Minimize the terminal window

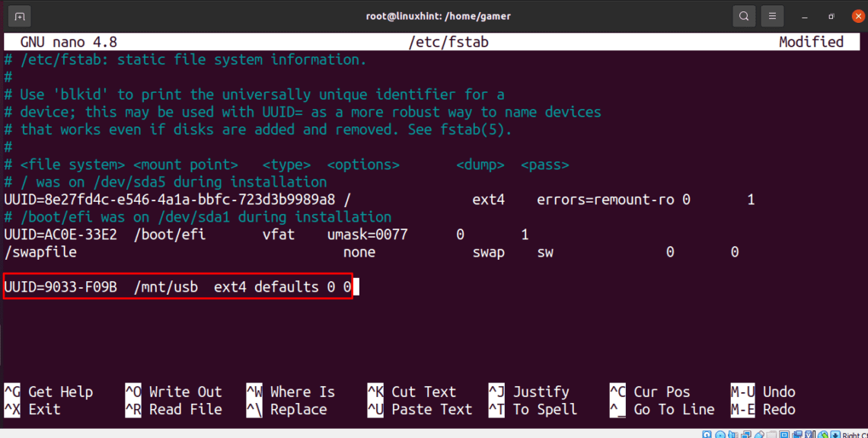805,17
